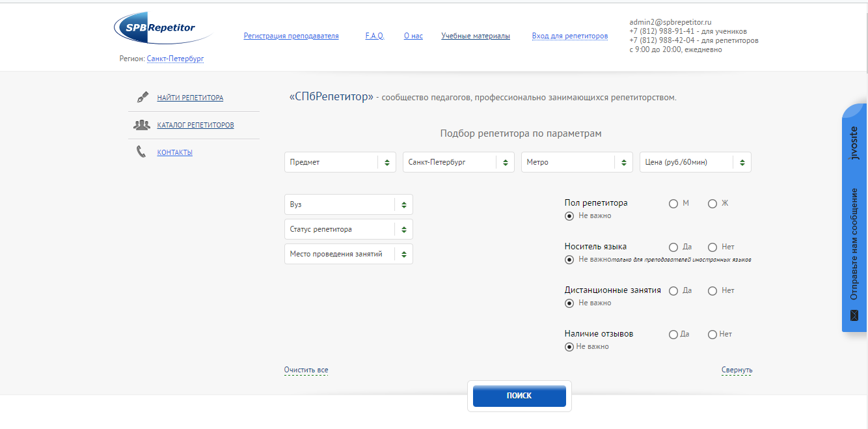
Task: Select М for Пол репетитора
Action: tap(673, 204)
